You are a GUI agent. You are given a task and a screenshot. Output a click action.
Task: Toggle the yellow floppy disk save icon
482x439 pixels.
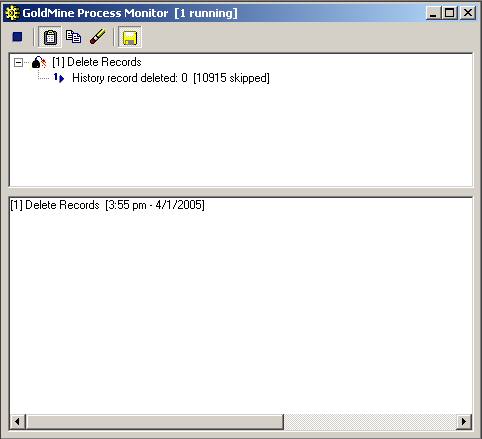[x=130, y=37]
